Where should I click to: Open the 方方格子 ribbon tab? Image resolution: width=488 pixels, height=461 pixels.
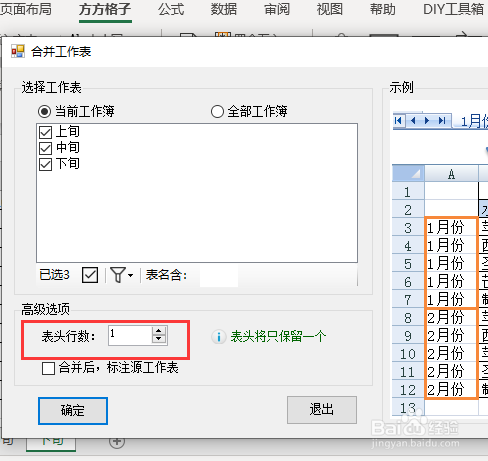[x=105, y=10]
